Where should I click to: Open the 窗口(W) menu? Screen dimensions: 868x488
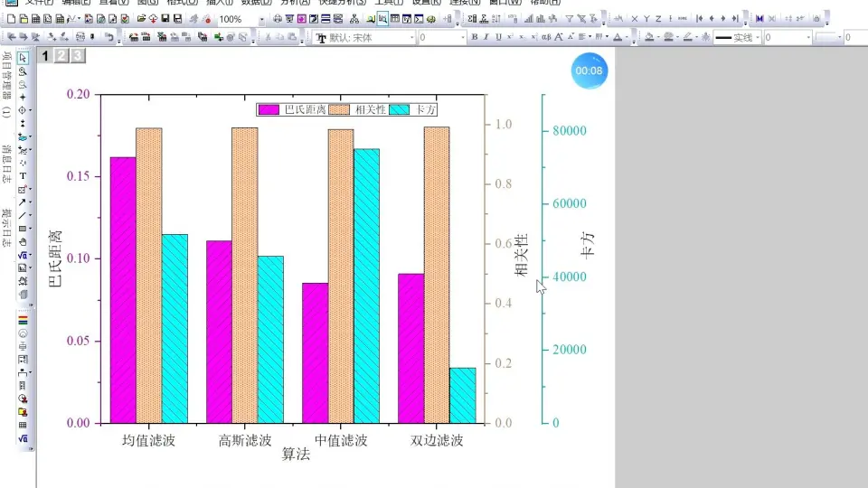click(505, 2)
